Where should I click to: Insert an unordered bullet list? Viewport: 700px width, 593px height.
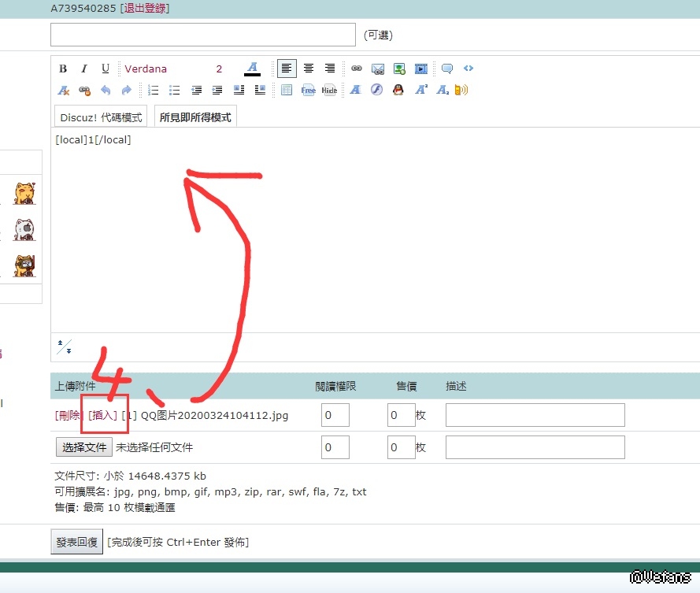[x=175, y=91]
